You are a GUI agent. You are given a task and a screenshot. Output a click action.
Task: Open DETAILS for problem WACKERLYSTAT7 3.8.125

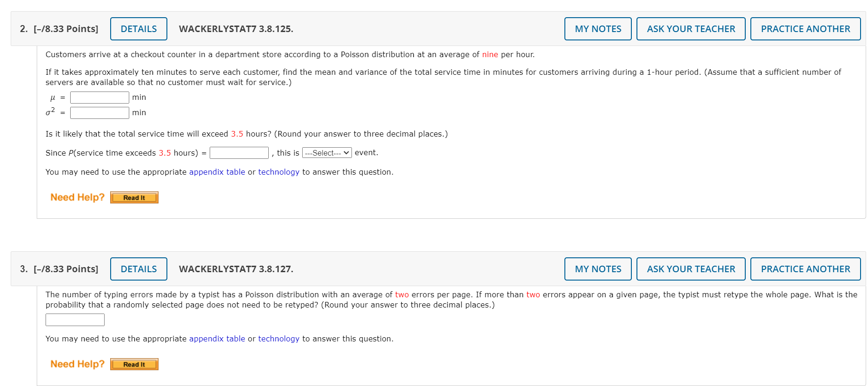click(x=138, y=28)
